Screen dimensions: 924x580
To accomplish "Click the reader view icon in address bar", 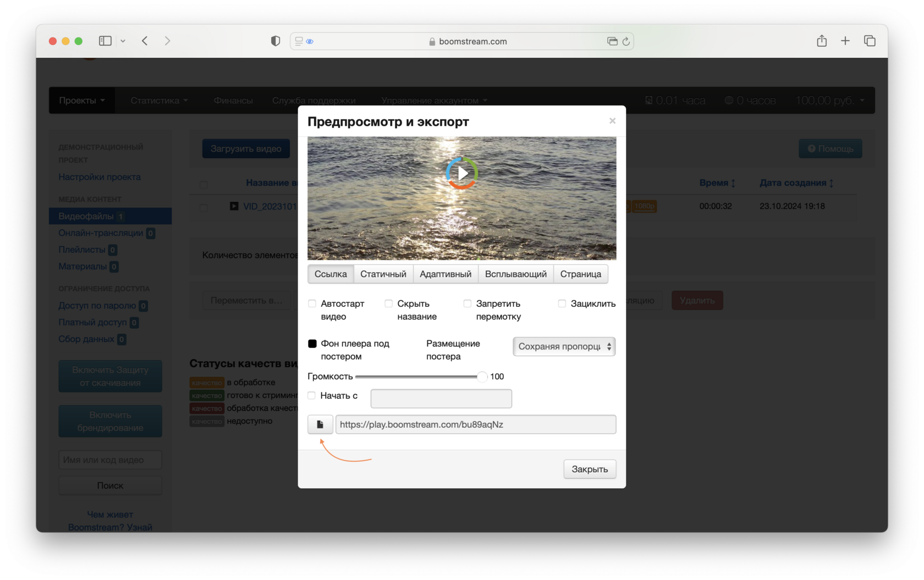I will (299, 41).
